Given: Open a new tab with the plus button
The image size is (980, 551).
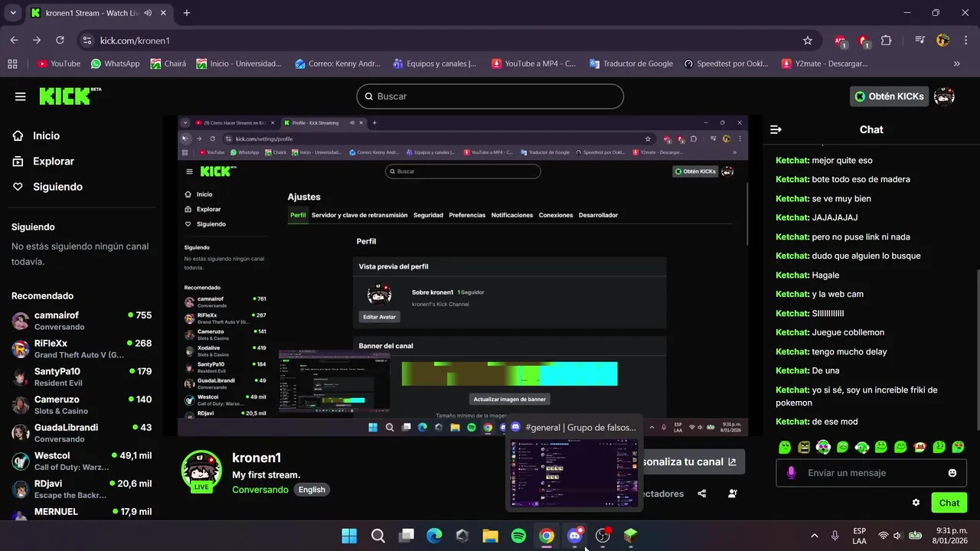Looking at the screenshot, I should pos(186,13).
